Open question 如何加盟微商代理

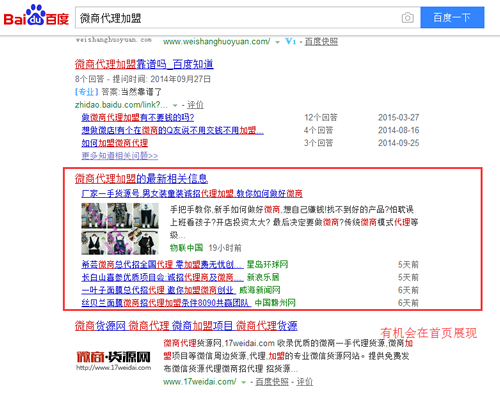point(115,143)
